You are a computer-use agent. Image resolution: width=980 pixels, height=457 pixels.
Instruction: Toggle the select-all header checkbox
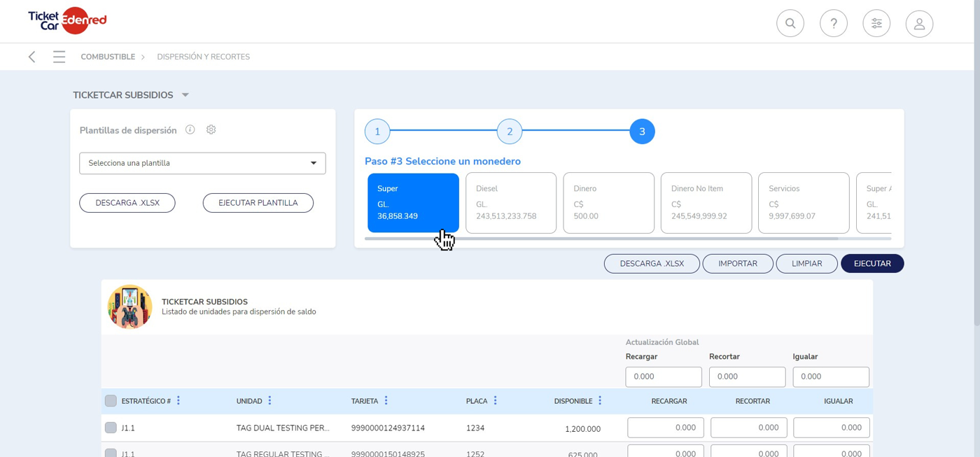[111, 400]
